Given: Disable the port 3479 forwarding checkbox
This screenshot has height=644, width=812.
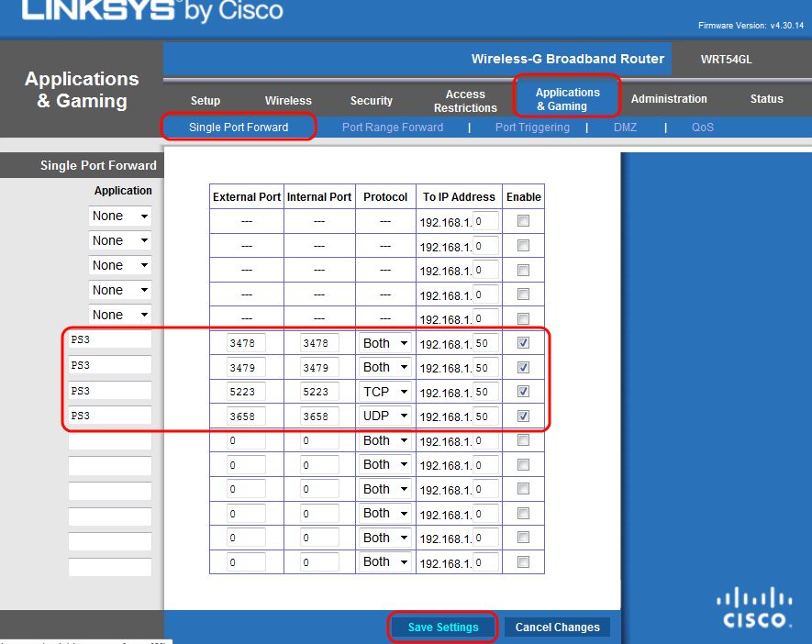Looking at the screenshot, I should (x=523, y=368).
